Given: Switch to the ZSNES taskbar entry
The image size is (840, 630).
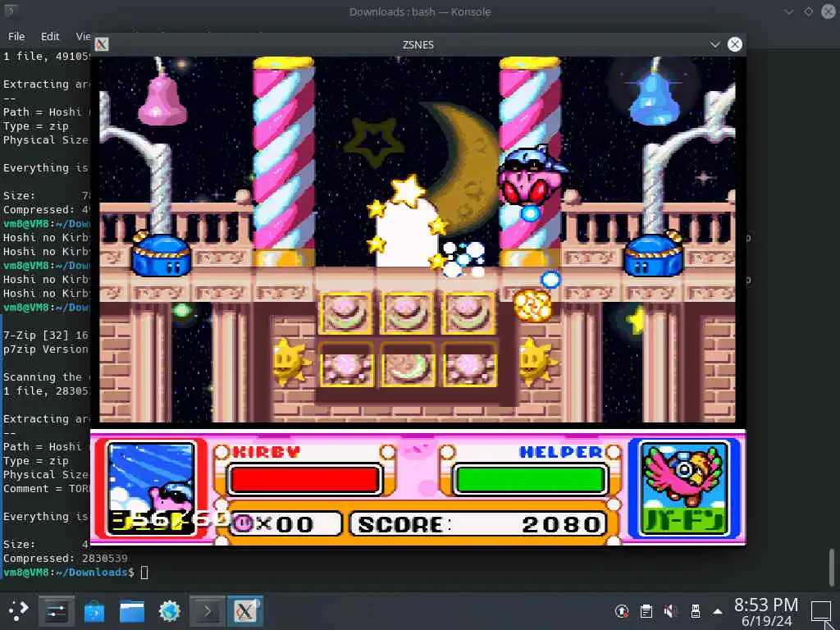Looking at the screenshot, I should [x=244, y=610].
